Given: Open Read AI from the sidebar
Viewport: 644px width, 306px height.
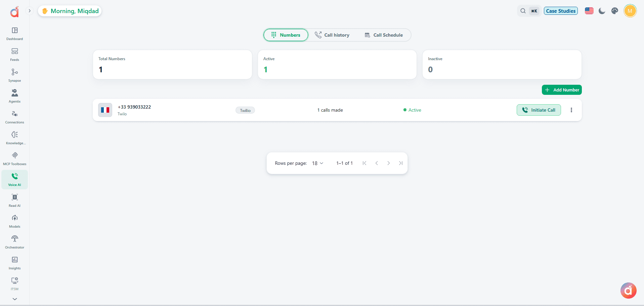Looking at the screenshot, I should pyautogui.click(x=15, y=201).
